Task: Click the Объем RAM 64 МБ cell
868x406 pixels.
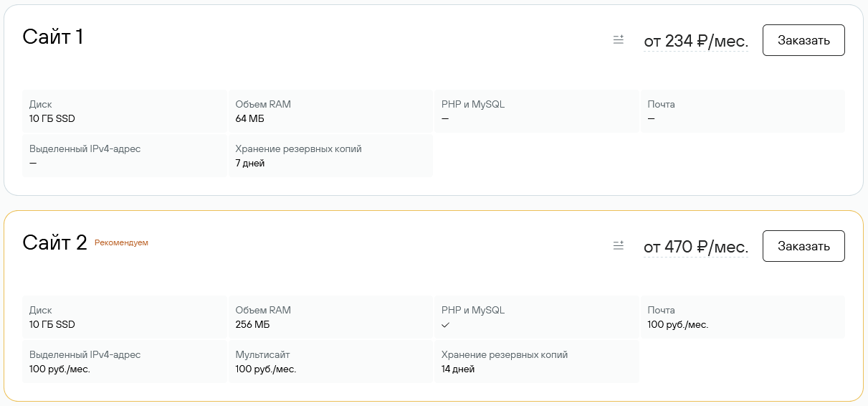Action: coord(330,111)
